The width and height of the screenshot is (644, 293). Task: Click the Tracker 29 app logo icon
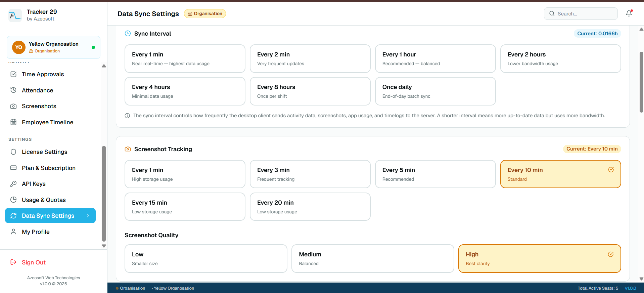(15, 15)
